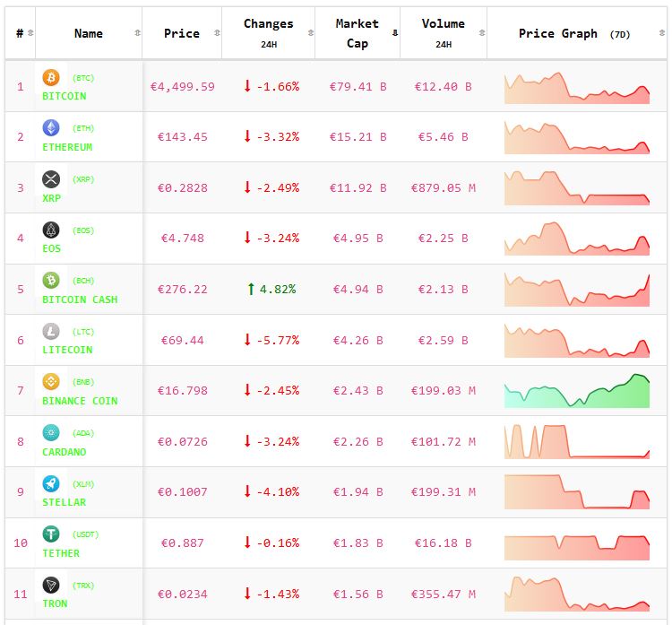The height and width of the screenshot is (625, 672).
Task: Click the Tether green logo icon
Action: [x=51, y=534]
